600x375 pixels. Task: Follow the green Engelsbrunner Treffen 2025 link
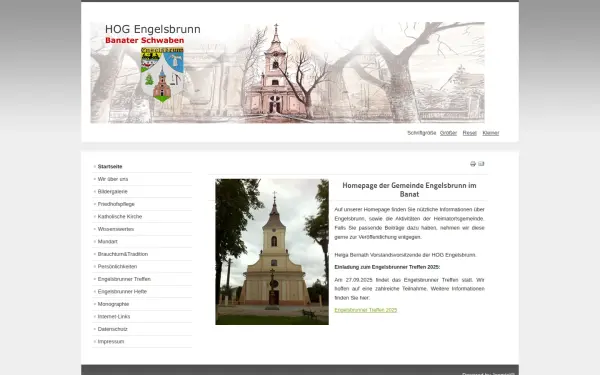[365, 310]
